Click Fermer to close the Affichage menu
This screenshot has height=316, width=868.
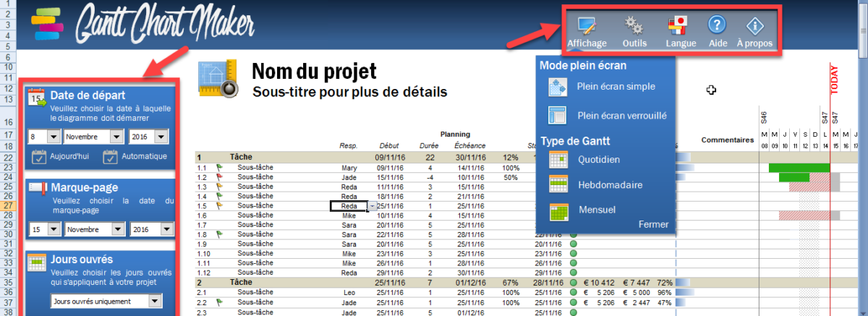tap(653, 224)
